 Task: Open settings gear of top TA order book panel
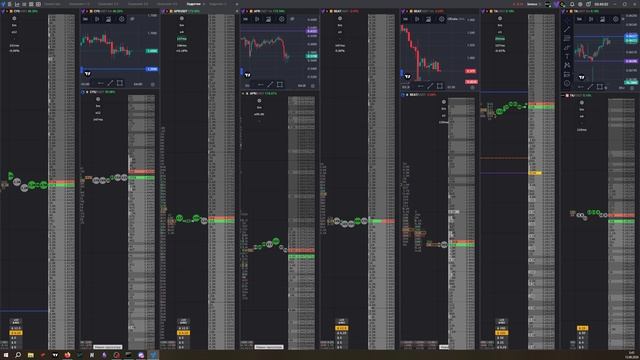click(500, 18)
